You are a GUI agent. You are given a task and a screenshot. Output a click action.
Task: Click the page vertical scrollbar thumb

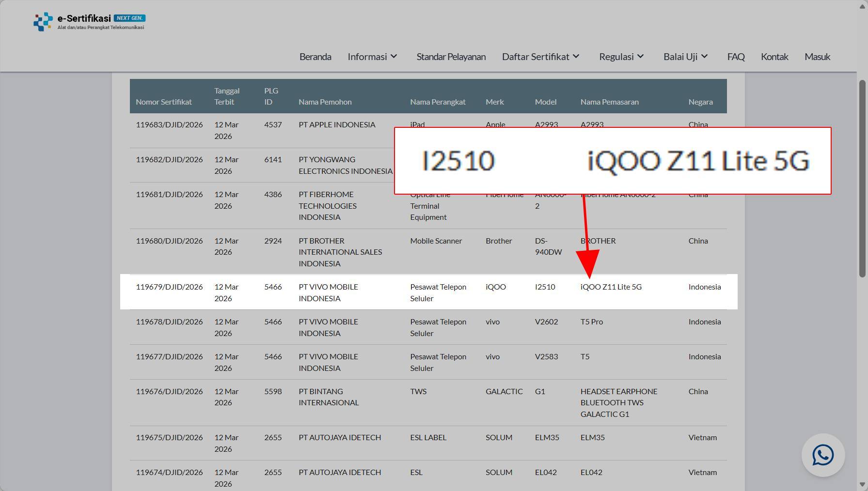point(862,179)
